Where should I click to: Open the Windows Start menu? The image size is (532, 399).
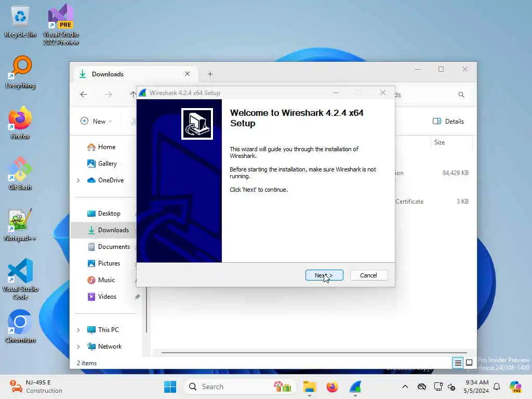point(170,387)
